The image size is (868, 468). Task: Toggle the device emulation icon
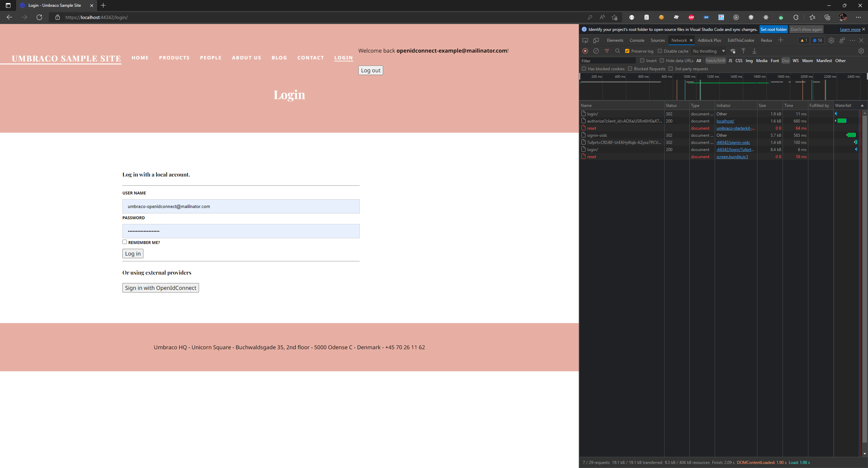(596, 40)
